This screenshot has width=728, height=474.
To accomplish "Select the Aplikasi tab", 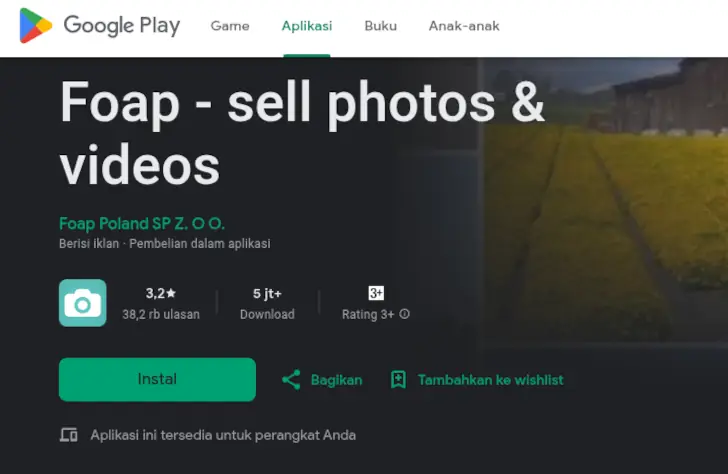I will (307, 26).
